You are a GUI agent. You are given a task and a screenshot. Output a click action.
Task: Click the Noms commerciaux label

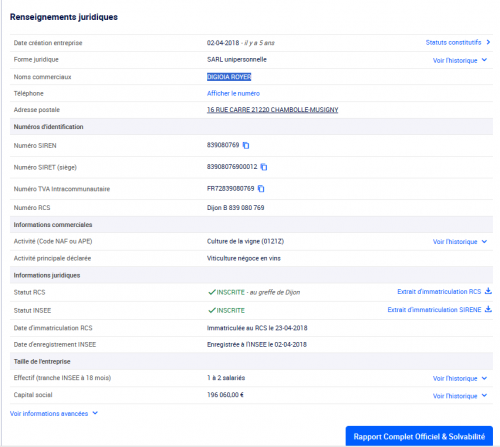tap(42, 77)
